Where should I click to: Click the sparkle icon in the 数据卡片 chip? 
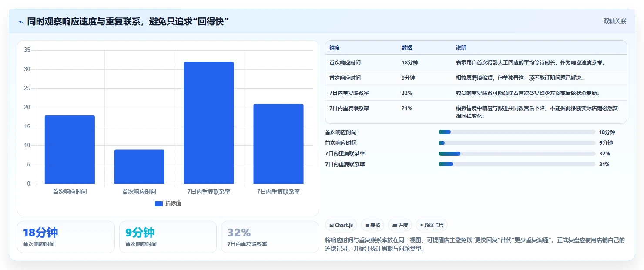point(421,225)
